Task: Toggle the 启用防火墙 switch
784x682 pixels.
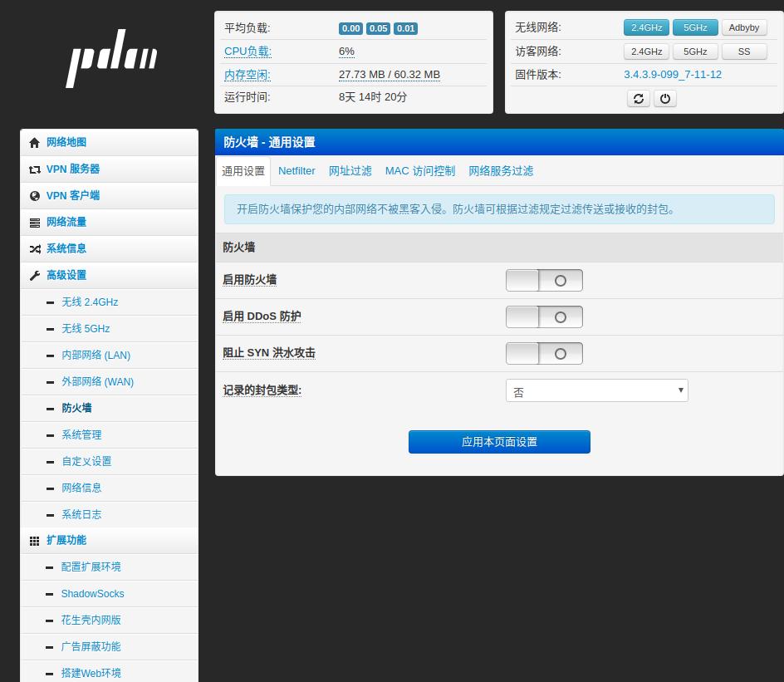Action: click(x=544, y=281)
